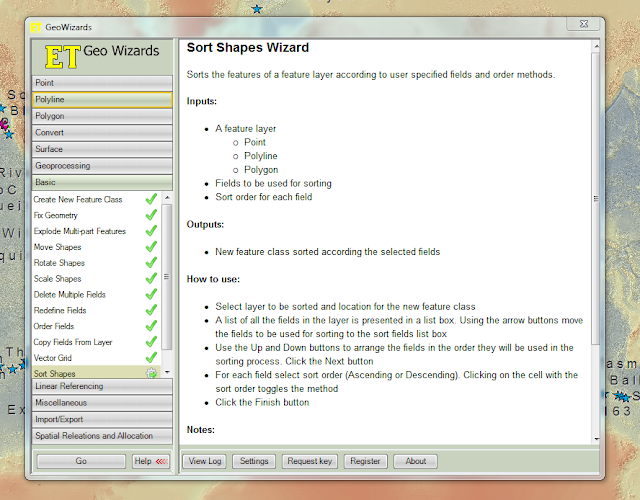The width and height of the screenshot is (640, 500).
Task: Close the GeoWizards window
Action: [584, 24]
